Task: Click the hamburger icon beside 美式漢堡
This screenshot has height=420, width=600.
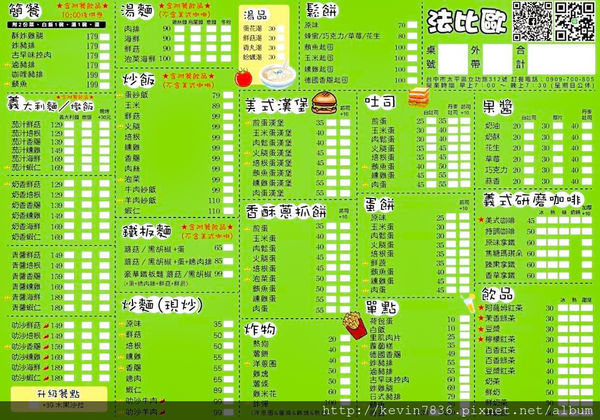Action: (324, 103)
